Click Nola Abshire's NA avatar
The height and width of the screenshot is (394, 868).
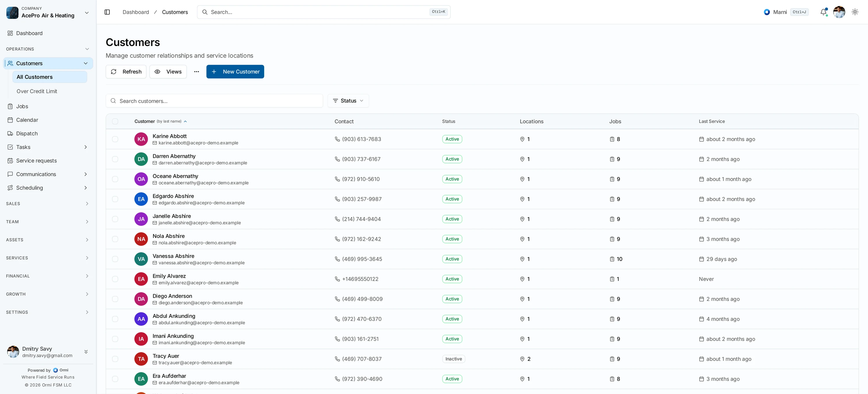click(x=141, y=239)
